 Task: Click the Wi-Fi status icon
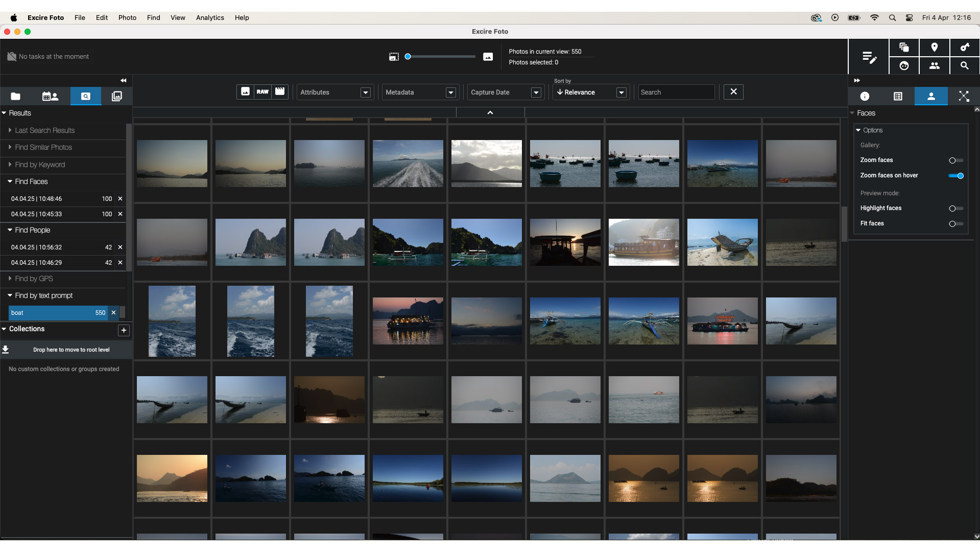point(875,17)
